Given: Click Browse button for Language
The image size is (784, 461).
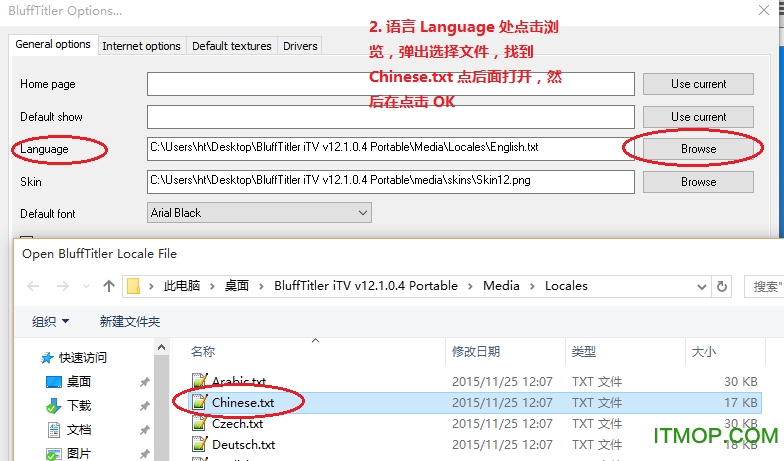Looking at the screenshot, I should (x=698, y=149).
